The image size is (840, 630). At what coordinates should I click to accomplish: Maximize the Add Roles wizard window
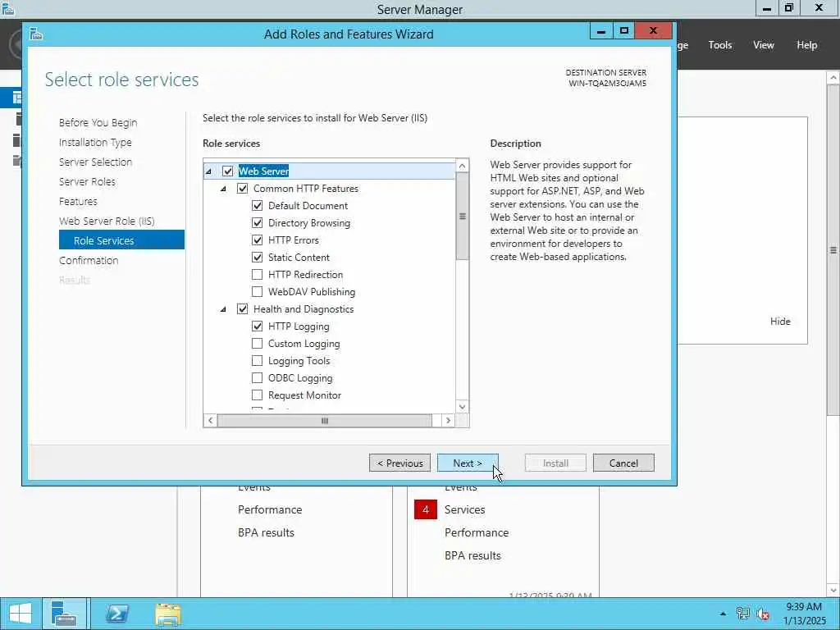click(624, 31)
